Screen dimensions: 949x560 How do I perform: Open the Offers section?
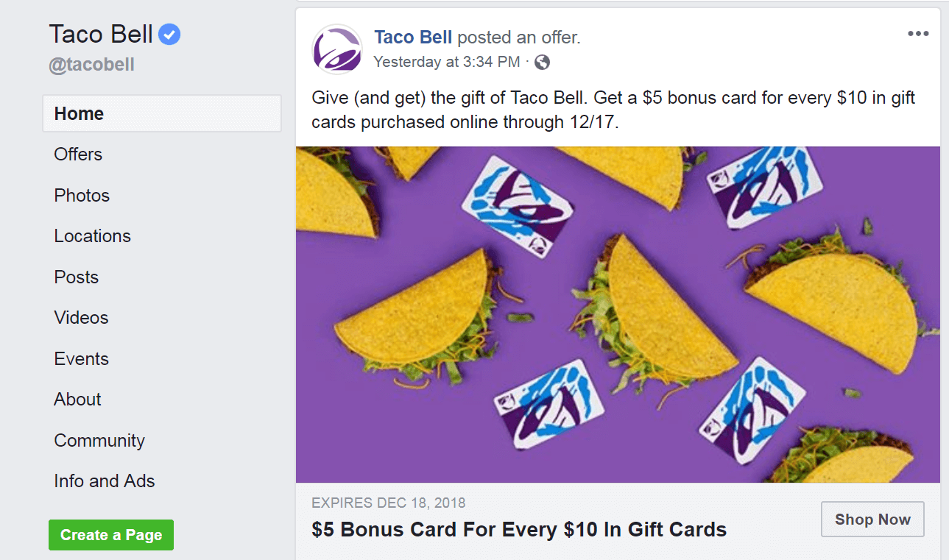78,155
